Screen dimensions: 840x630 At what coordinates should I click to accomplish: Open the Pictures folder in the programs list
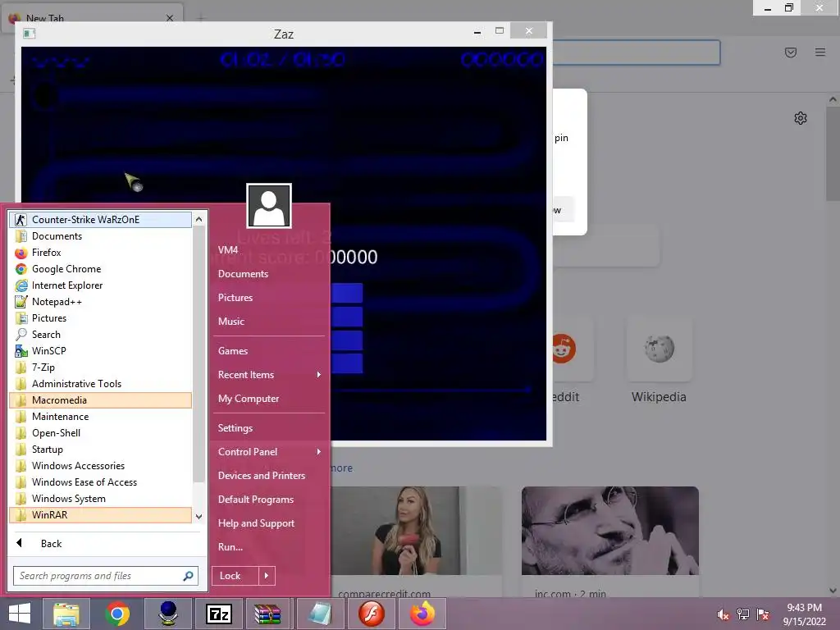click(100, 318)
